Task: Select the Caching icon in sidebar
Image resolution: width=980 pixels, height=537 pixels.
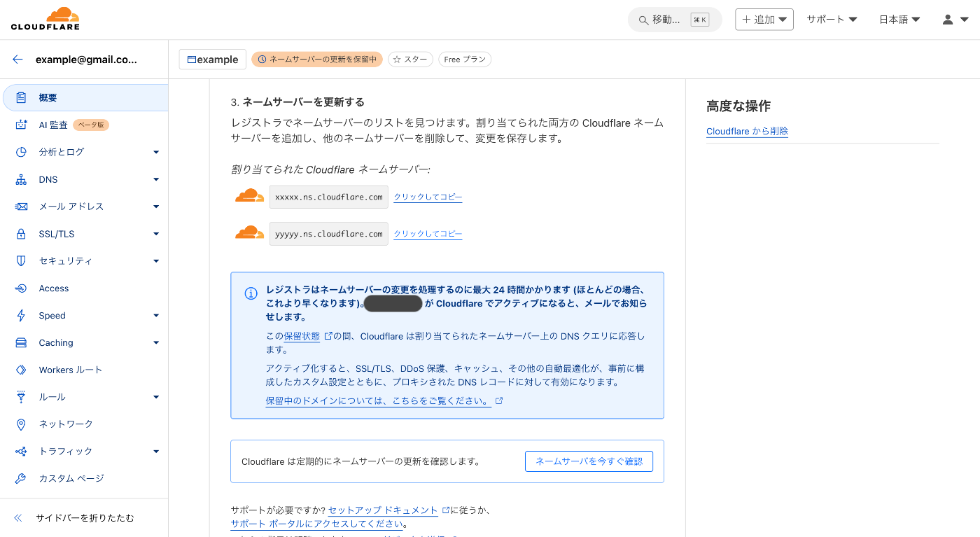Action: [x=22, y=342]
